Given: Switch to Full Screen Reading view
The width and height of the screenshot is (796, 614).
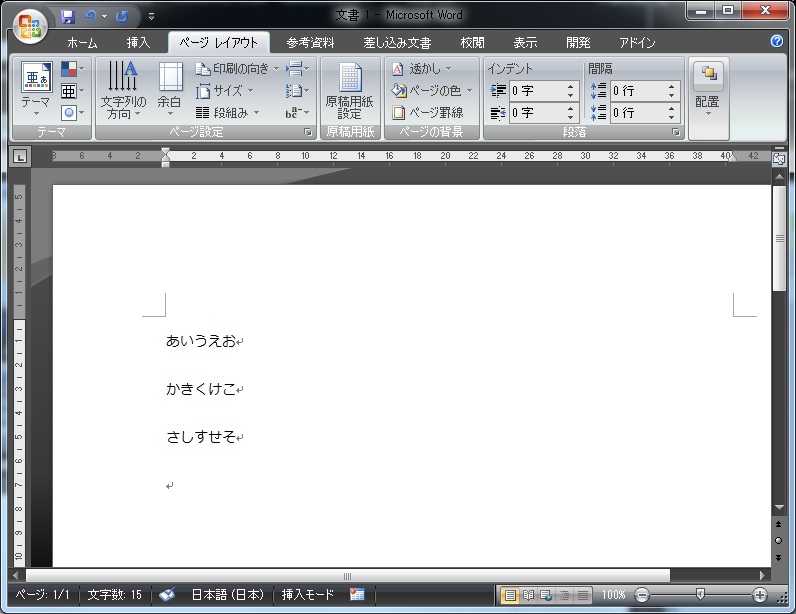Looking at the screenshot, I should tap(528, 595).
